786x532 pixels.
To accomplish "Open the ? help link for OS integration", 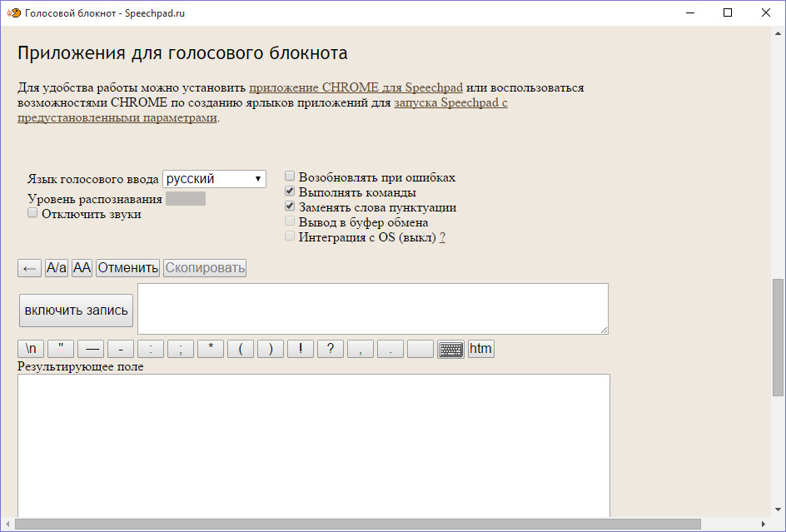I will [x=442, y=237].
